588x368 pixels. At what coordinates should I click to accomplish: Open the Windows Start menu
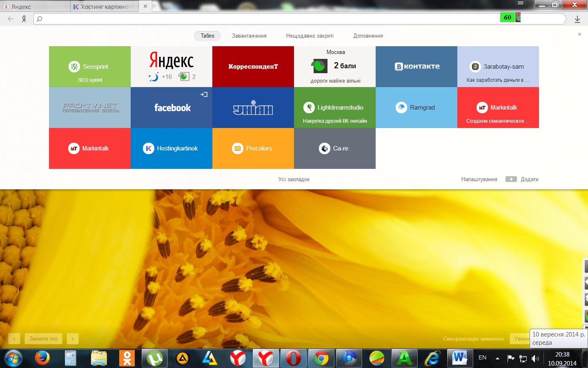(13, 359)
